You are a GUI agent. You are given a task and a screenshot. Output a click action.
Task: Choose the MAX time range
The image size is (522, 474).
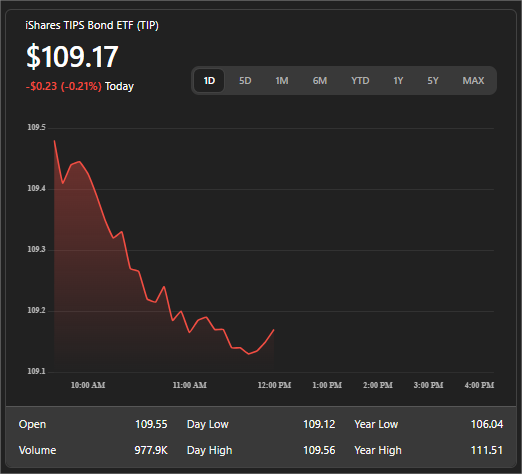[473, 81]
